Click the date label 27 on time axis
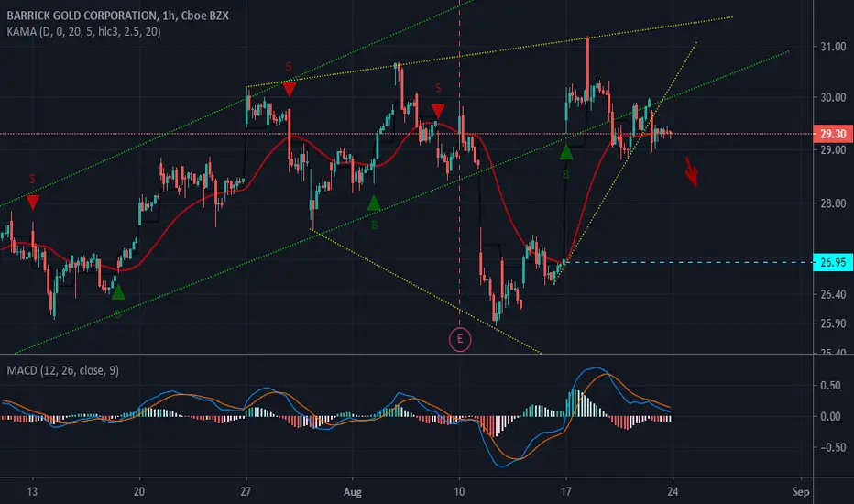This screenshot has width=854, height=504. pos(246,491)
